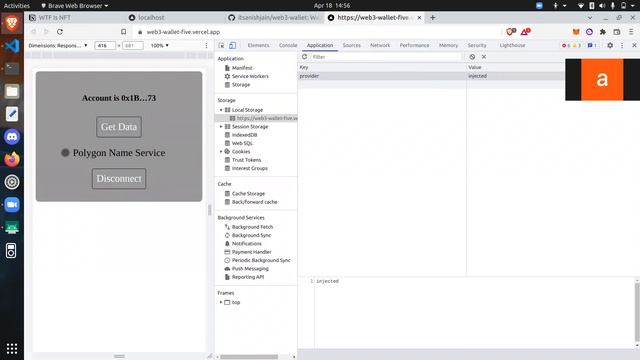Delete the selected storage entry with the X icon
This screenshot has width=640, height=360.
(x=484, y=57)
